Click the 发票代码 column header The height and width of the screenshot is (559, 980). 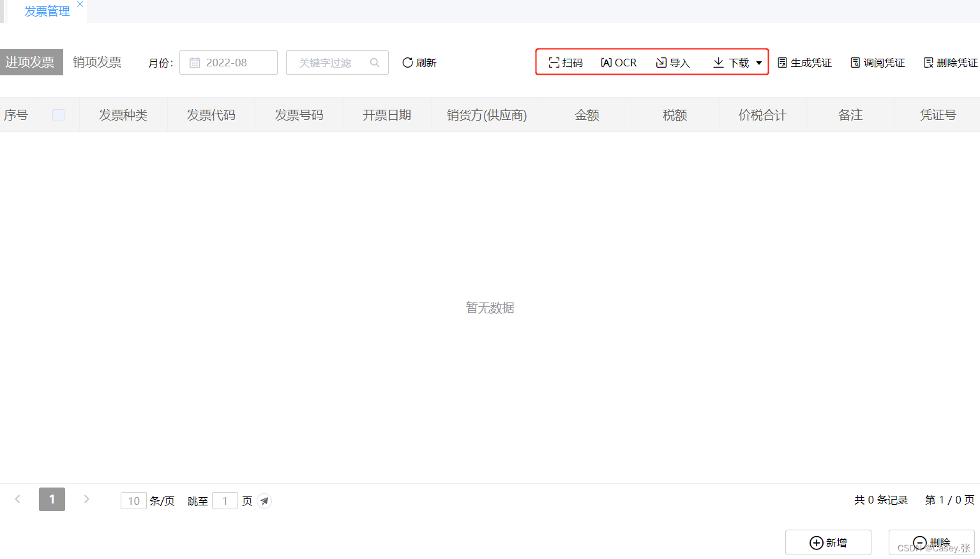point(211,115)
